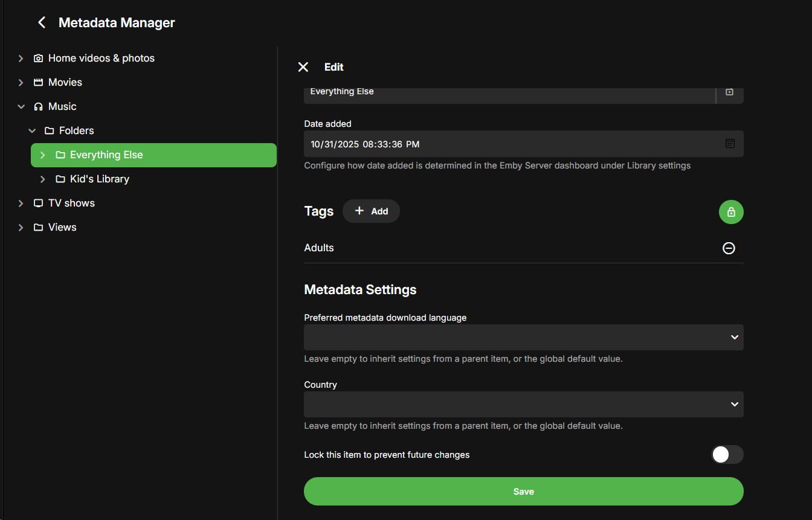Expand the Kid's Library folder
Viewport: 812px width, 520px height.
click(43, 179)
